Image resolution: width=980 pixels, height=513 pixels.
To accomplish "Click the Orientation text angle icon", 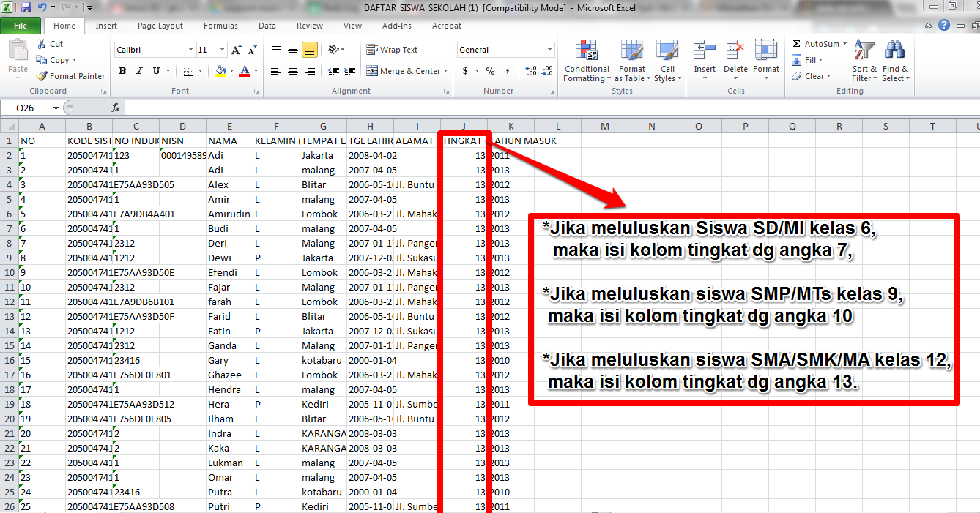I will pyautogui.click(x=335, y=50).
